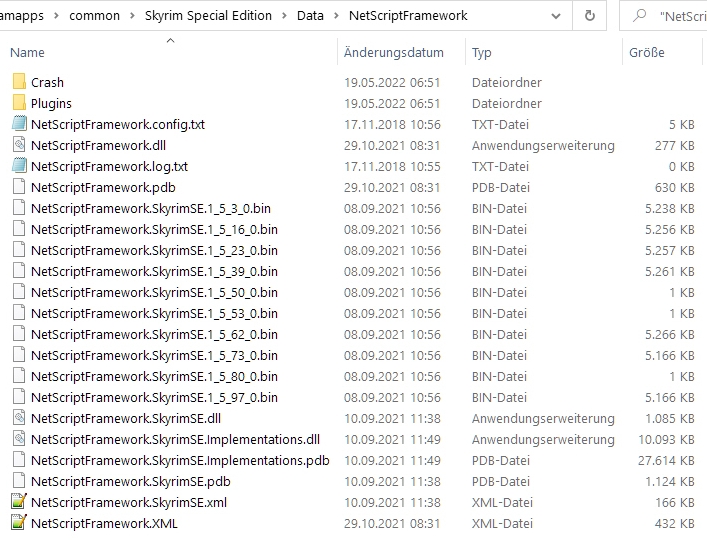Select the NetScriptFramework.dll file icon

coord(19,145)
